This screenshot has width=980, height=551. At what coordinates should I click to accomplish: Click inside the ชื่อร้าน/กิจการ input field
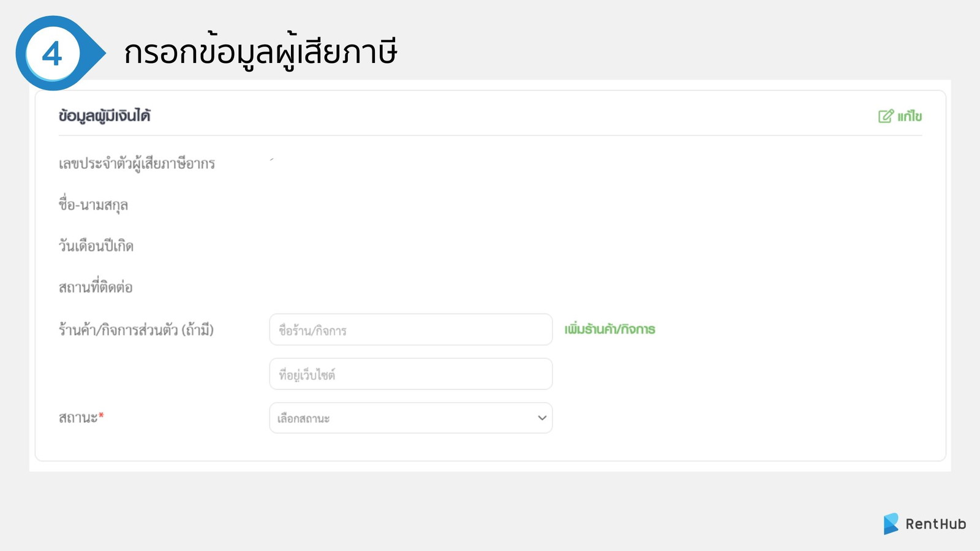point(410,330)
